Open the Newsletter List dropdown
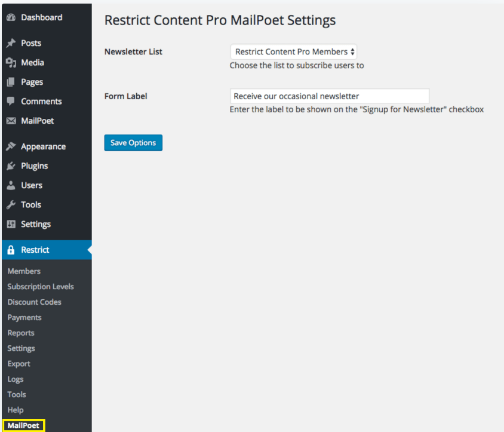The height and width of the screenshot is (432, 504). coord(293,52)
